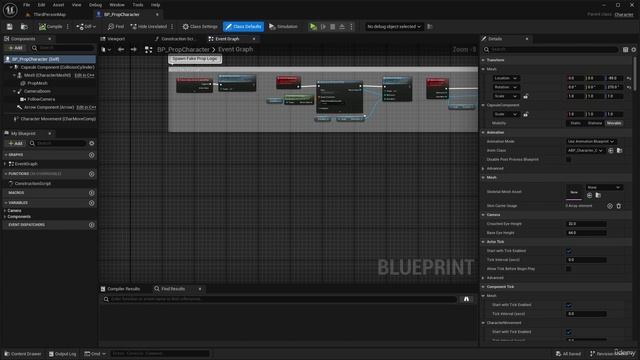Open the debug object selector dropdown
This screenshot has width=640, height=360.
point(393,27)
